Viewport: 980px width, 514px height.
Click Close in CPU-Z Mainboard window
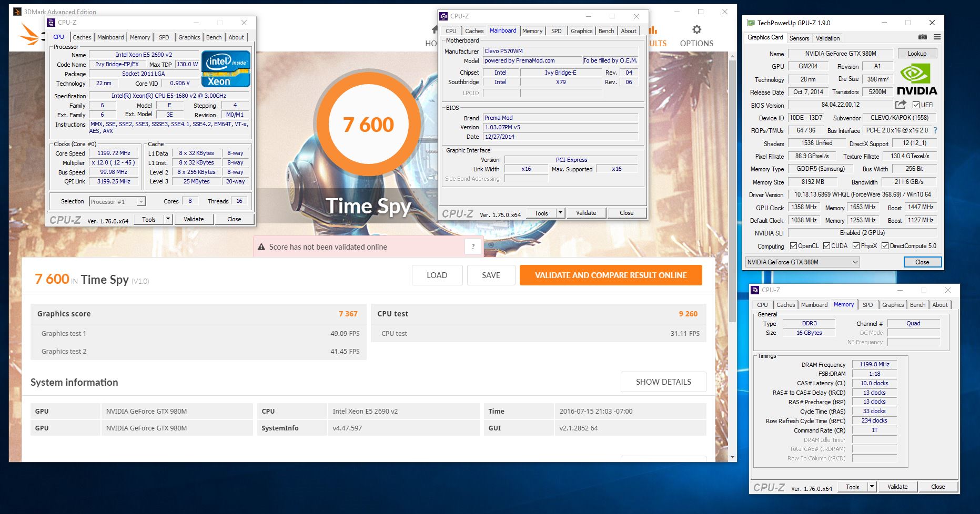coord(627,213)
